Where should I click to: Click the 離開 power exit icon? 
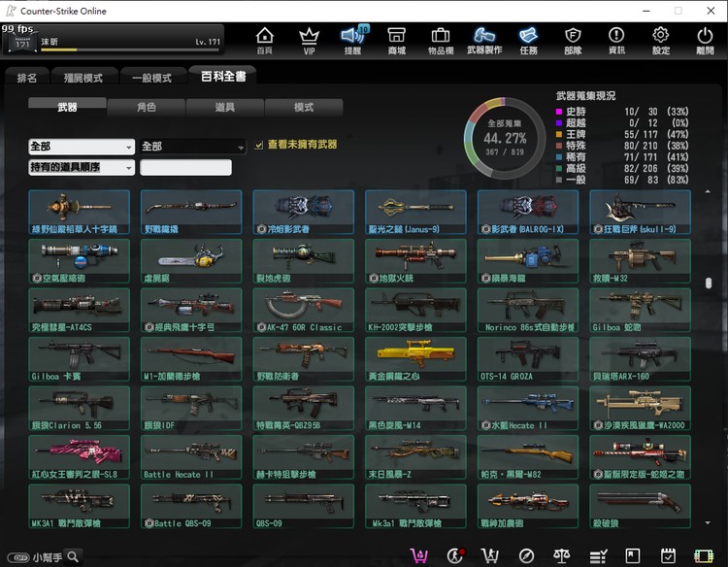(x=705, y=41)
